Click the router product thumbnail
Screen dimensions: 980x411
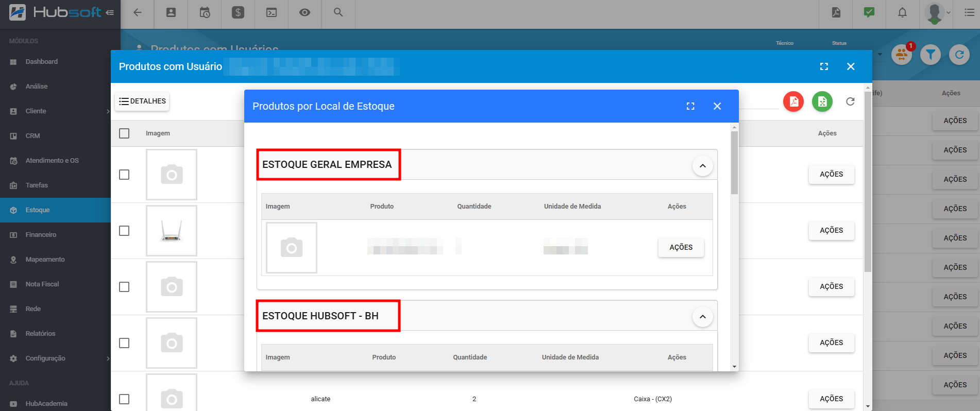click(172, 231)
